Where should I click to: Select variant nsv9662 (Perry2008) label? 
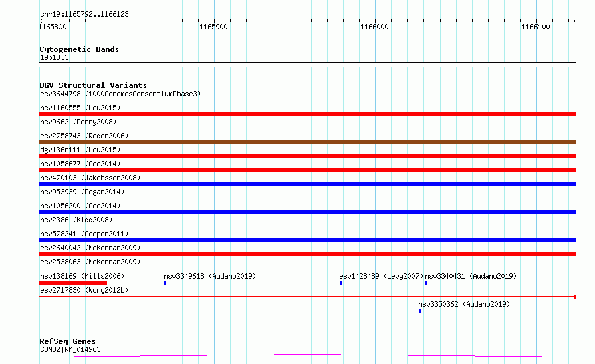[x=78, y=122]
